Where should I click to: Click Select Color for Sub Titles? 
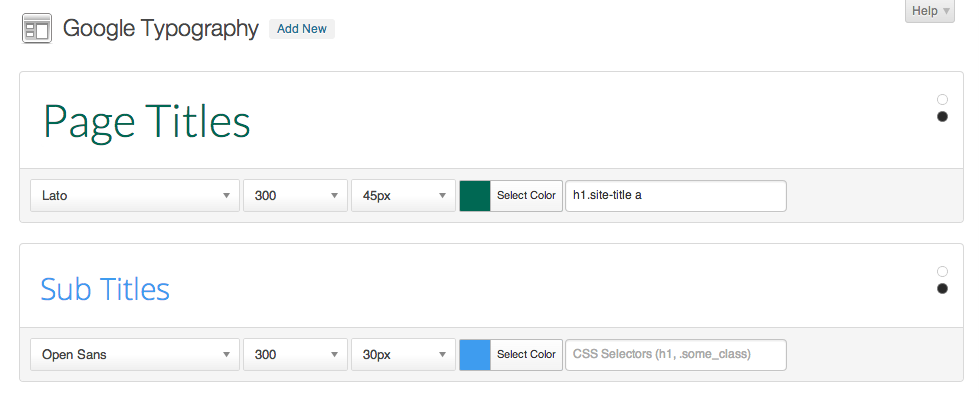[x=526, y=354]
